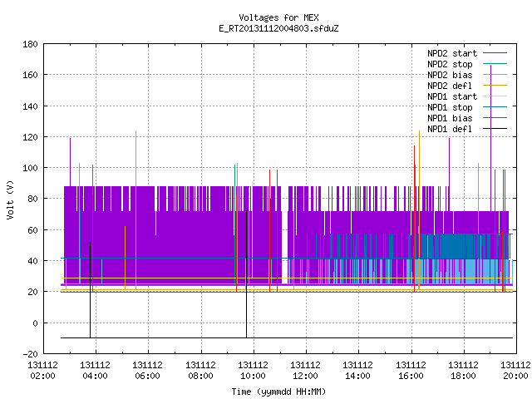
Task: Click the 'NPD2 stop' legend label
Action: click(x=450, y=64)
